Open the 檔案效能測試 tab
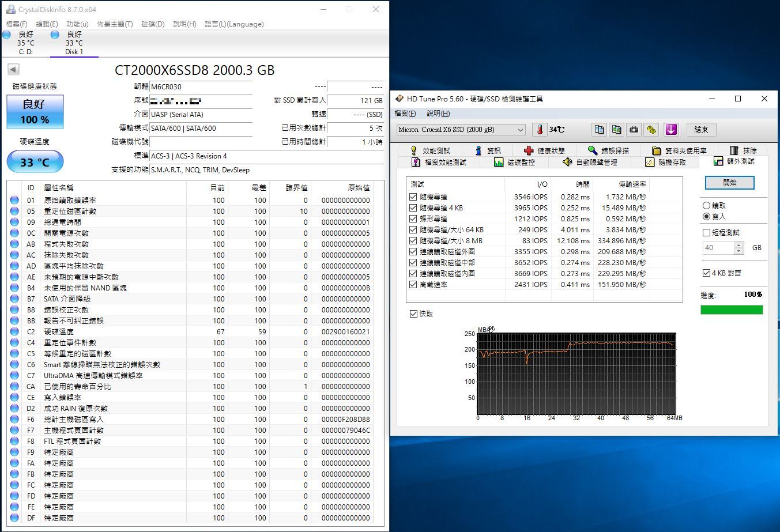The width and height of the screenshot is (780, 532). point(439,162)
